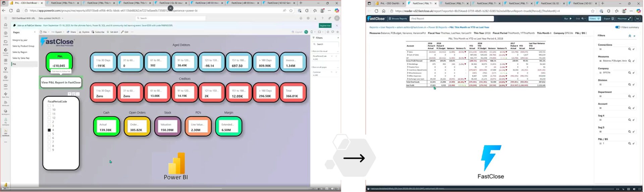The image size is (644, 192).
Task: Switch to PnL - CEO Dashboard tab, left browser
Action: [x=27, y=3]
